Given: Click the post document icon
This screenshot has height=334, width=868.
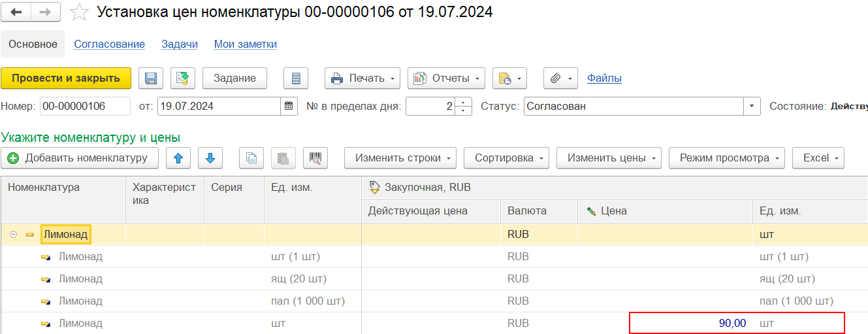Looking at the screenshot, I should click(x=183, y=78).
